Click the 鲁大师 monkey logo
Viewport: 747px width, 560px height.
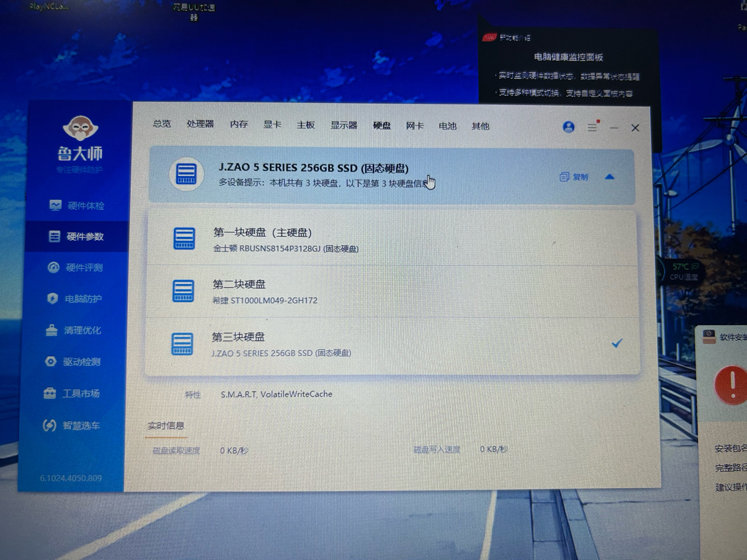coord(80,129)
